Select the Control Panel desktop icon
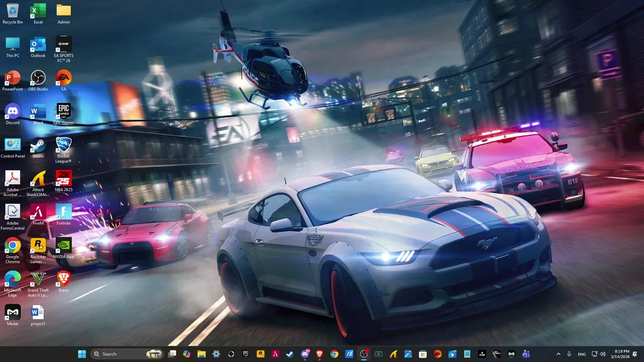 (13, 148)
